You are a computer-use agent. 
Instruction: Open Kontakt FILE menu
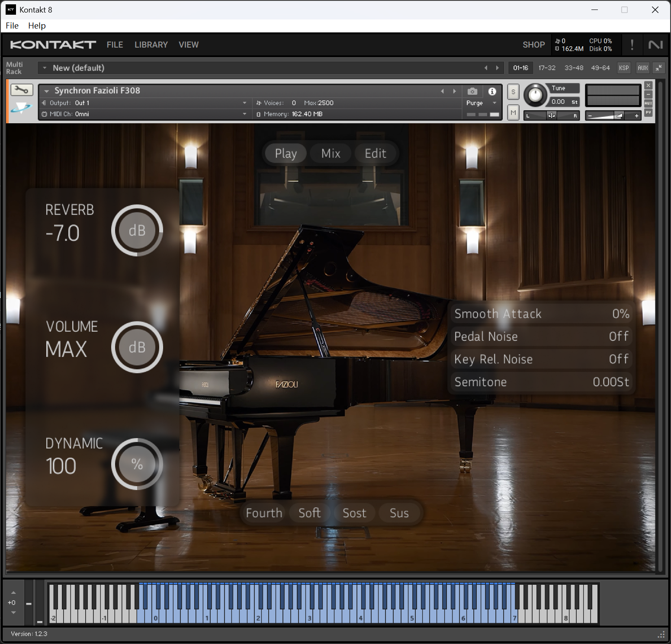115,45
